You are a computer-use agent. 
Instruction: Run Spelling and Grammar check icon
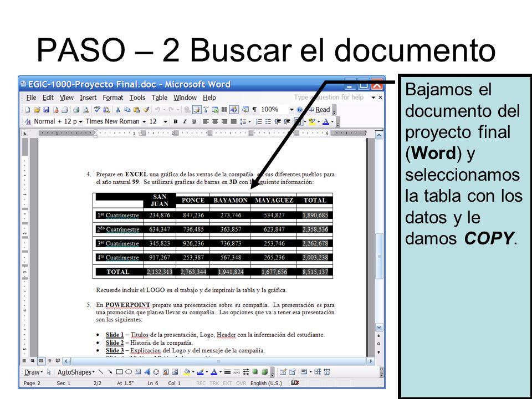pyautogui.click(x=97, y=110)
